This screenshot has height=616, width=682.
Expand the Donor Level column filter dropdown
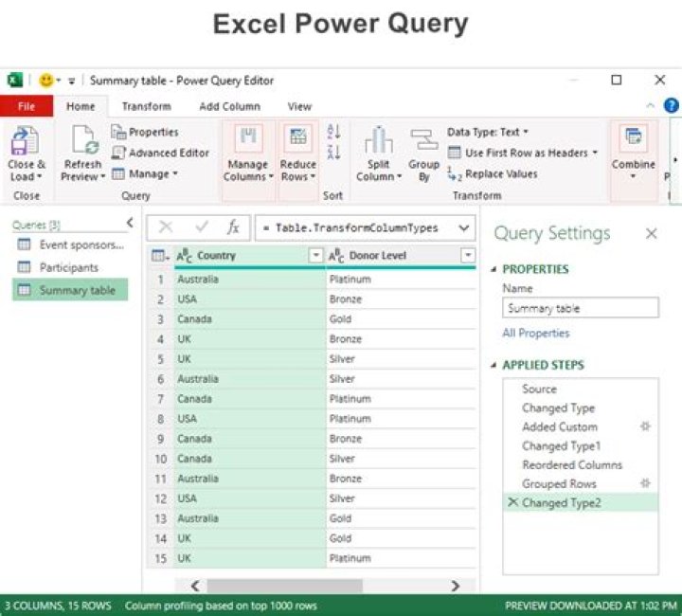pos(467,256)
